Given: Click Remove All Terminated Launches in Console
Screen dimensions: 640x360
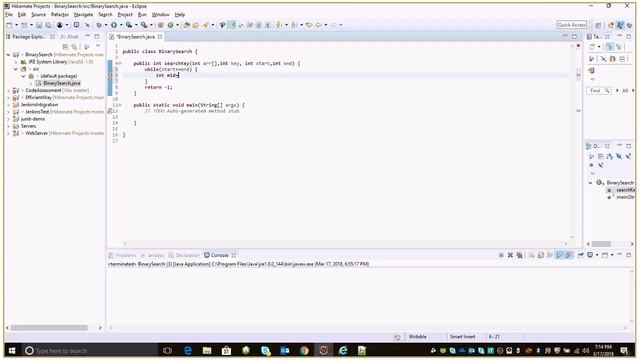Looking at the screenshot, I should click(x=519, y=255).
